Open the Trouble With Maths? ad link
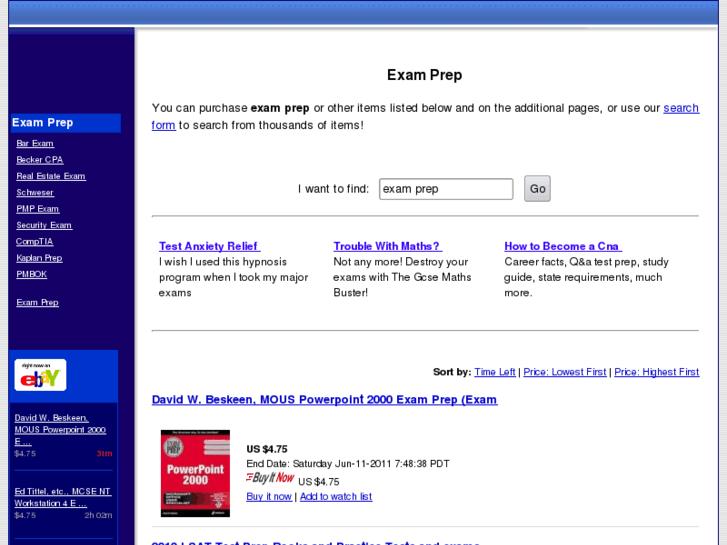The height and width of the screenshot is (545, 727). click(x=388, y=246)
